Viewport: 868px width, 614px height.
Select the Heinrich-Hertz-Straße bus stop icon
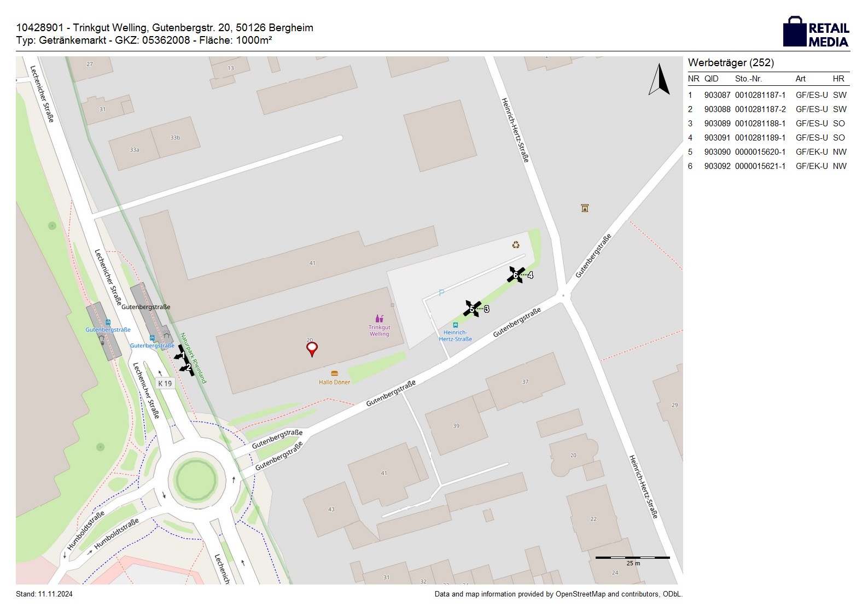pyautogui.click(x=455, y=325)
